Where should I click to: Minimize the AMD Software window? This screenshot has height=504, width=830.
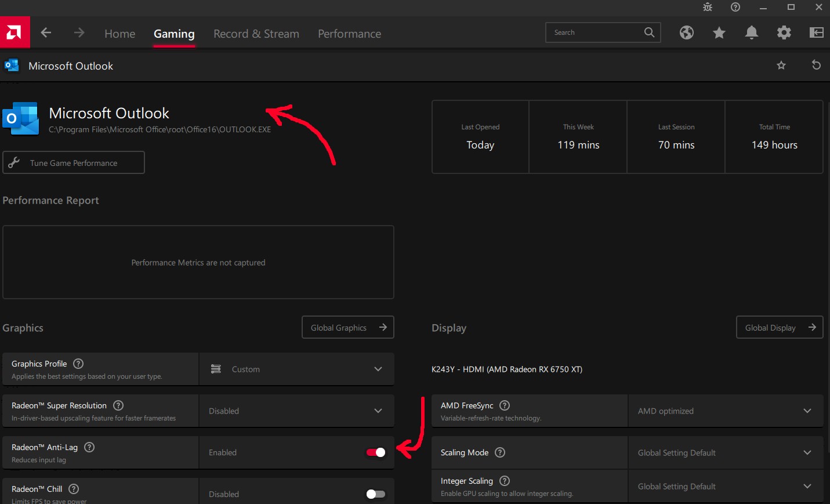click(x=763, y=7)
